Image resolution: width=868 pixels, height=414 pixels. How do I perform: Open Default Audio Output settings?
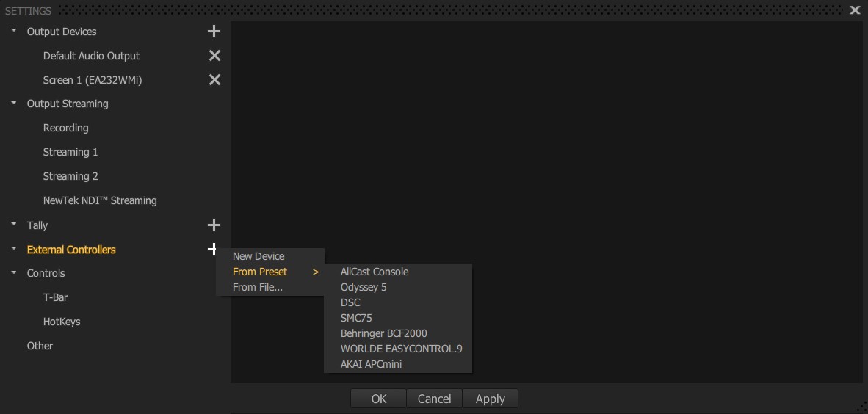point(91,56)
